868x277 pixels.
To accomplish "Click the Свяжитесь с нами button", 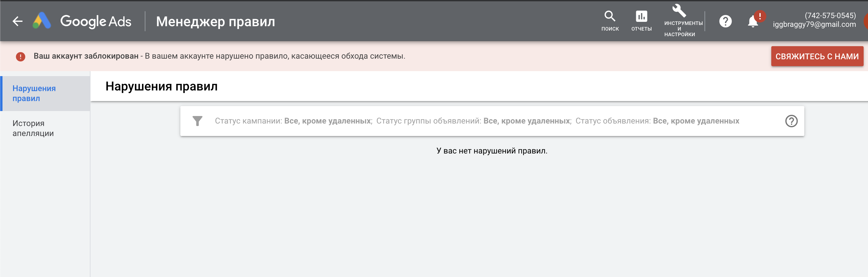I will pos(817,56).
